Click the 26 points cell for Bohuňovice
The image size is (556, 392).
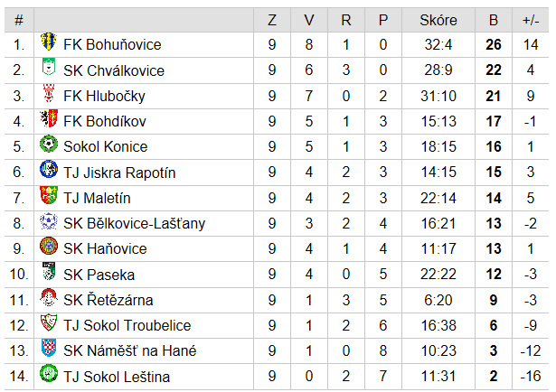point(494,44)
